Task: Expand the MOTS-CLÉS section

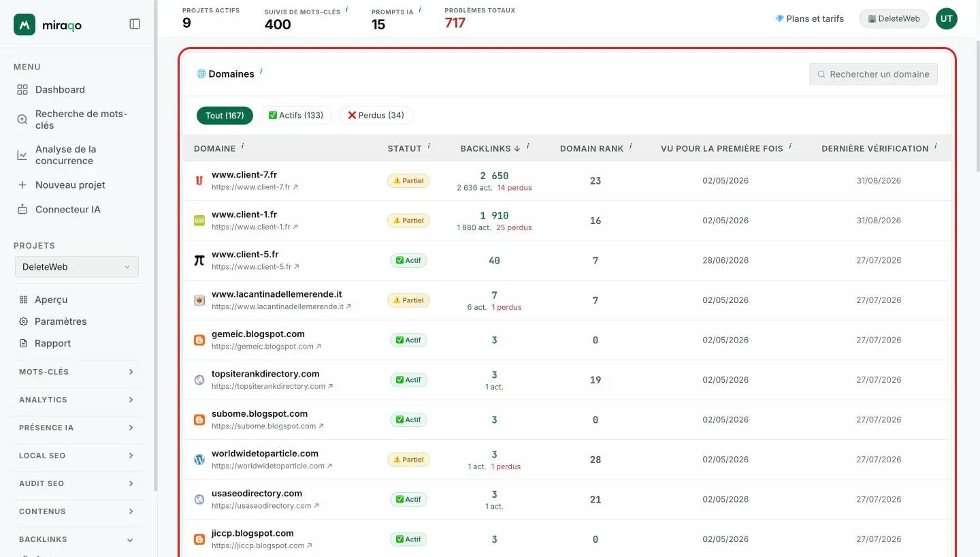Action: click(77, 372)
